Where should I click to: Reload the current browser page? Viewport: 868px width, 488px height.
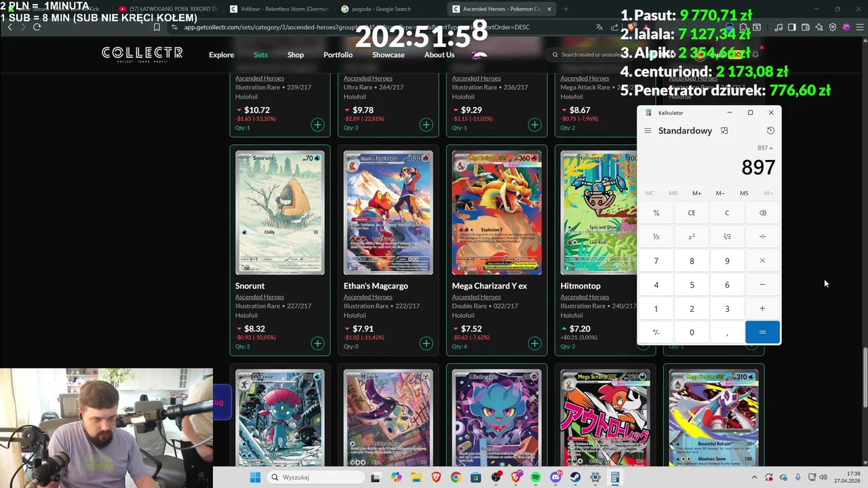[37, 27]
